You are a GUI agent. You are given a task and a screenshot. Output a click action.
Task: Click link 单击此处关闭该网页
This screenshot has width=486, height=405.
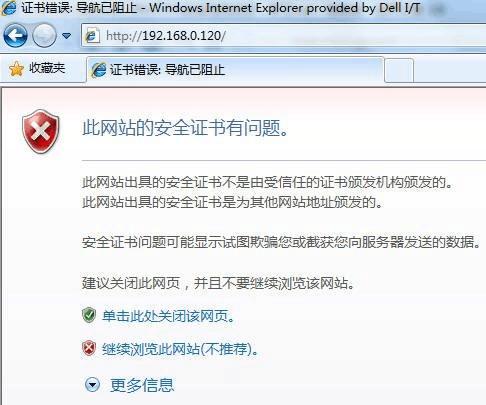pyautogui.click(x=168, y=316)
